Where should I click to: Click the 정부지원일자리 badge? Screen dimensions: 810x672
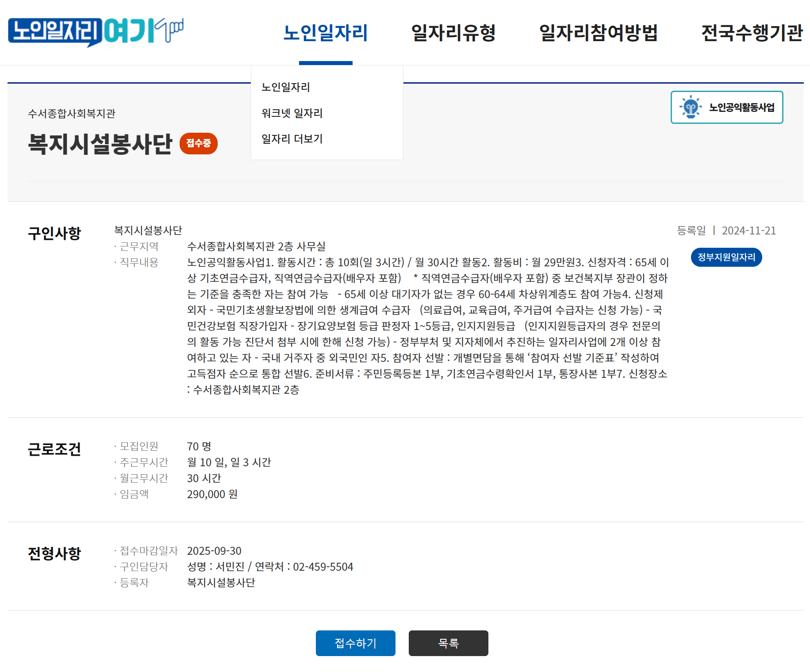pyautogui.click(x=726, y=257)
